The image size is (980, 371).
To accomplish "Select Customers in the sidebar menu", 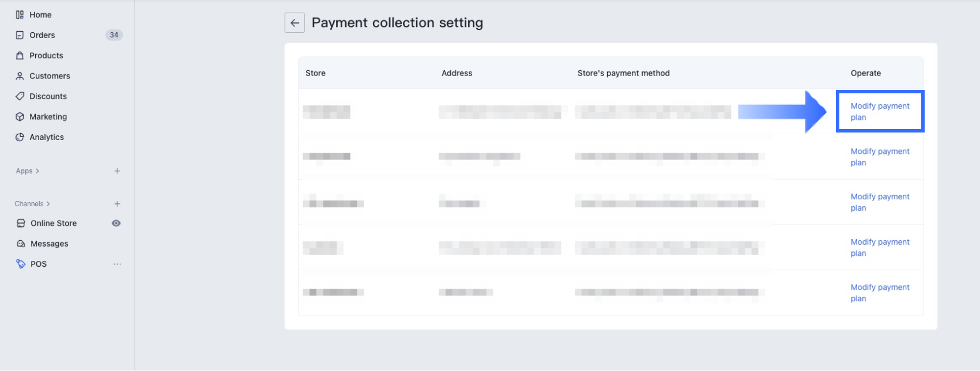I will [x=50, y=75].
